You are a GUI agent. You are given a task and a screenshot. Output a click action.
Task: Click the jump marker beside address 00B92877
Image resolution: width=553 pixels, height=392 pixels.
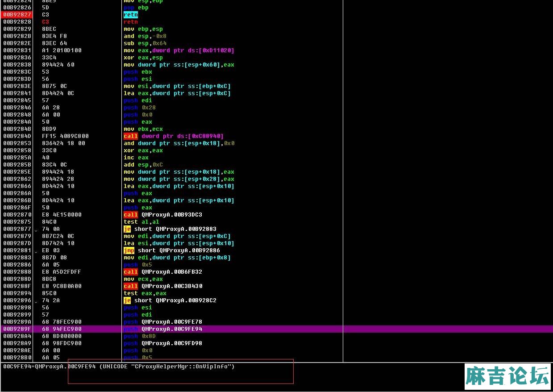[37, 230]
